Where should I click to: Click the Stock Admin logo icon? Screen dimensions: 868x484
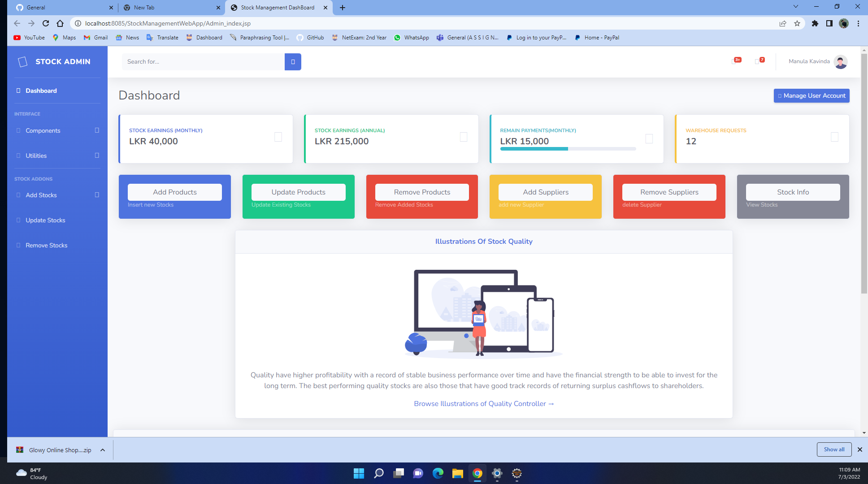tap(23, 61)
